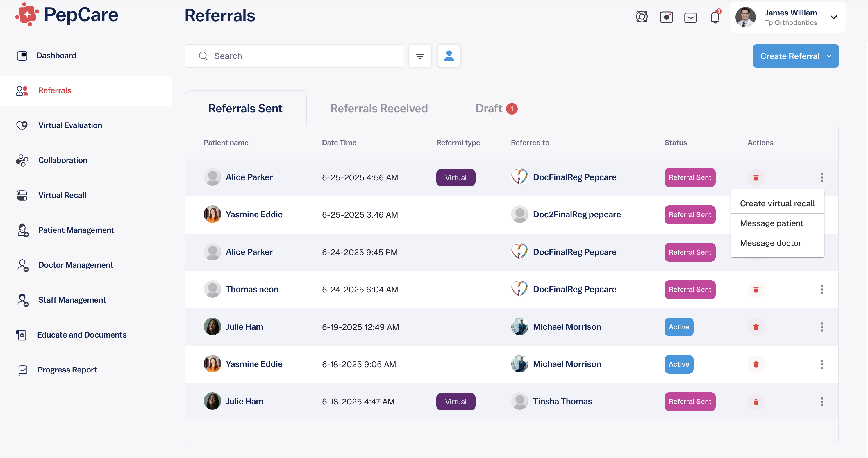Click Julie Ham avatar in 12:49 AM row
868x458 pixels.
pyautogui.click(x=212, y=326)
